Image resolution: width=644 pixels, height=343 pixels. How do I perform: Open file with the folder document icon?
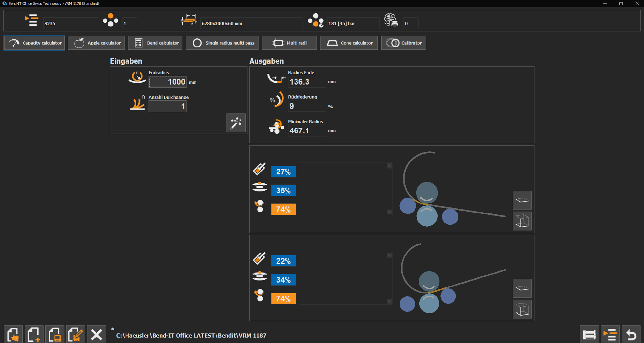point(13,335)
